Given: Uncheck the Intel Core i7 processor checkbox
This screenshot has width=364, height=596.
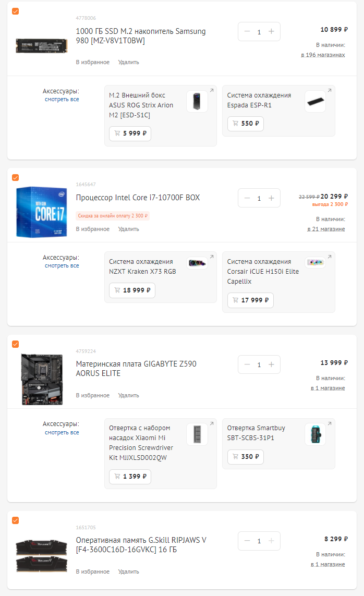Looking at the screenshot, I should (15, 177).
